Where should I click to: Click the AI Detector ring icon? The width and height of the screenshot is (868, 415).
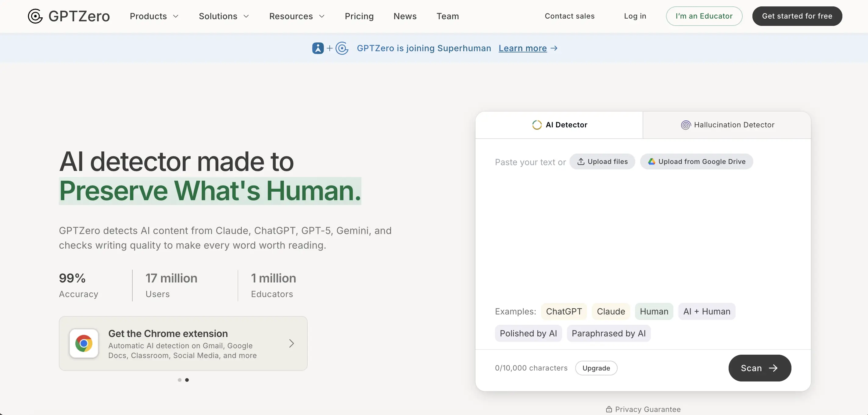(x=537, y=125)
